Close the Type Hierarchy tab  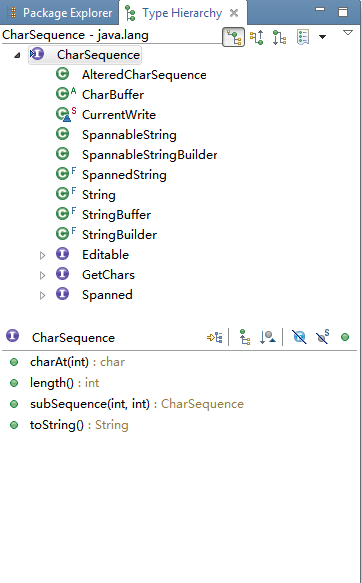tap(234, 13)
